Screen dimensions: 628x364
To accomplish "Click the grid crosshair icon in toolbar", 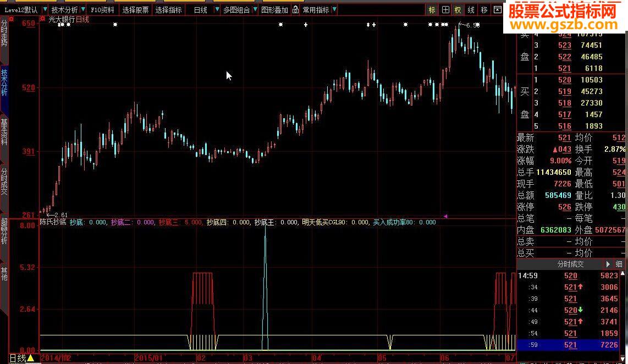I will tap(445, 10).
